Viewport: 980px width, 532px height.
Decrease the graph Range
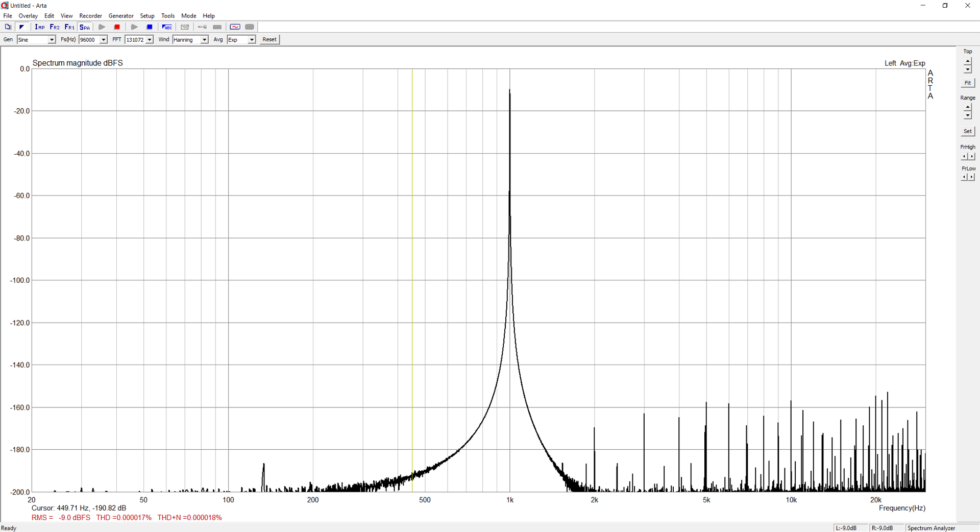(x=968, y=115)
